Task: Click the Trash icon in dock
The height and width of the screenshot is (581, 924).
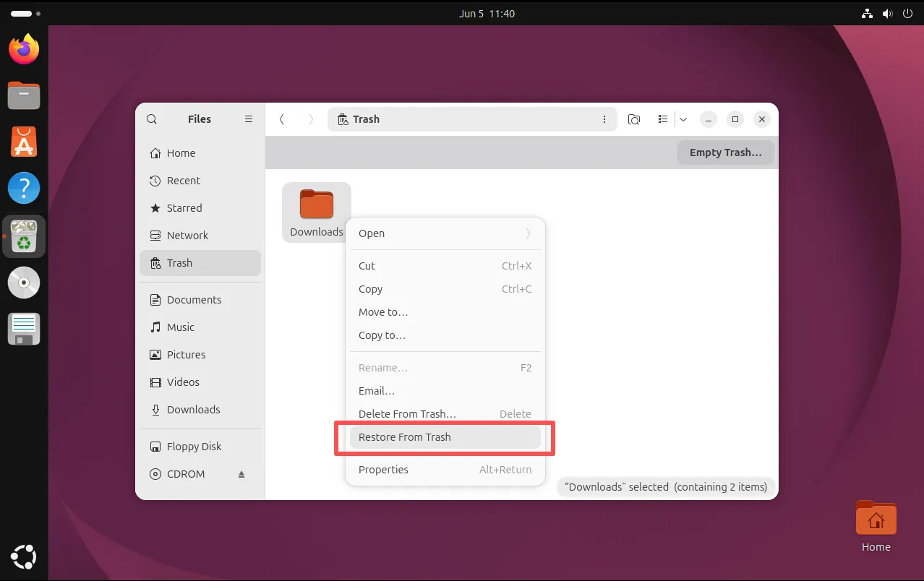Action: click(x=24, y=236)
